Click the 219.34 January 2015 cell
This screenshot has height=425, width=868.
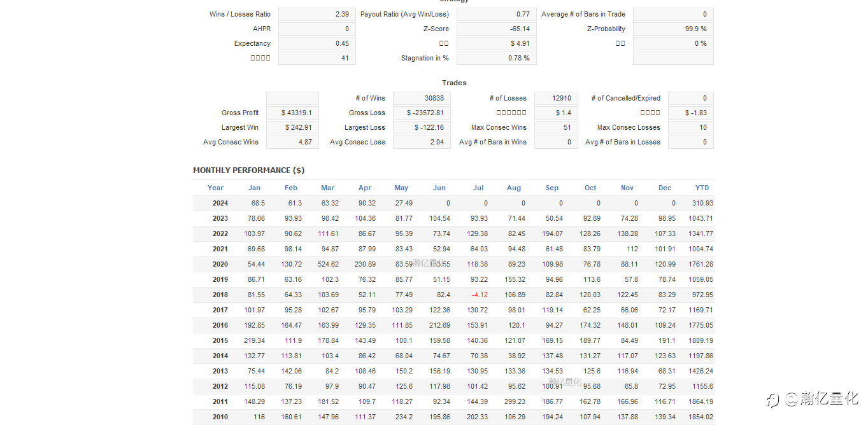[254, 340]
